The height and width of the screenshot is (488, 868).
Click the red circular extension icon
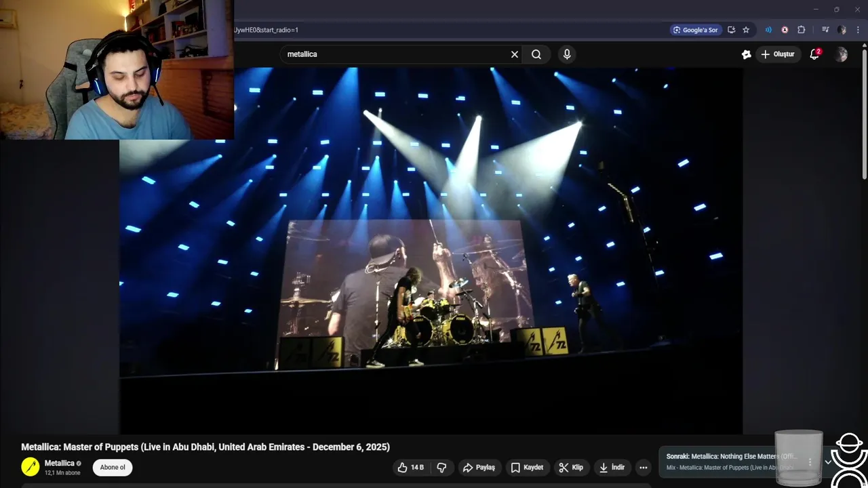pyautogui.click(x=785, y=30)
